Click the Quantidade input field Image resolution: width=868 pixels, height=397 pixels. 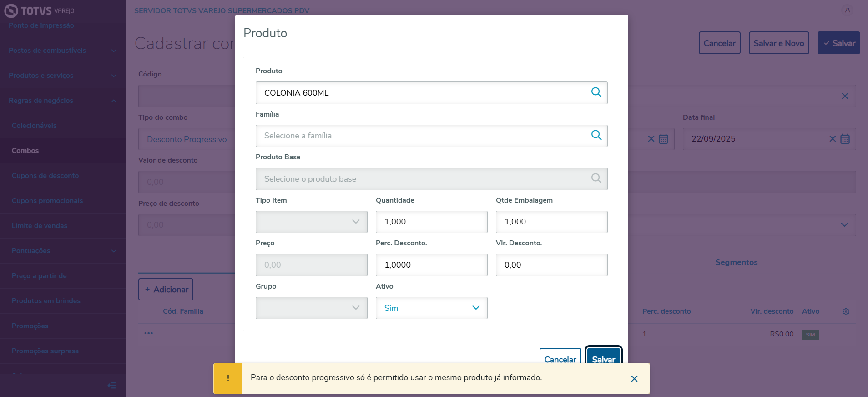point(431,222)
